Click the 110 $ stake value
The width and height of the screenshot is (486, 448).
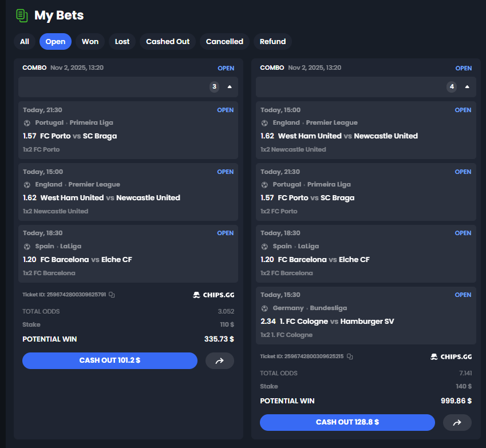227,324
